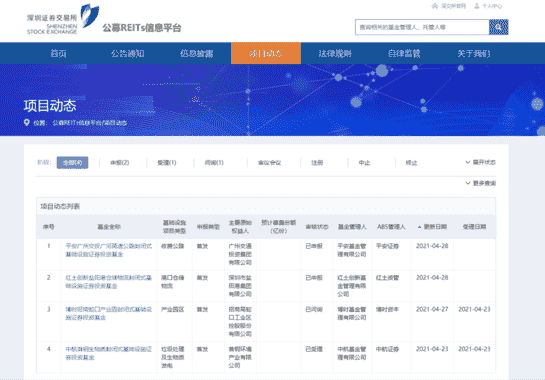Select the 中止 stage filter
The image size is (545, 380).
click(364, 162)
